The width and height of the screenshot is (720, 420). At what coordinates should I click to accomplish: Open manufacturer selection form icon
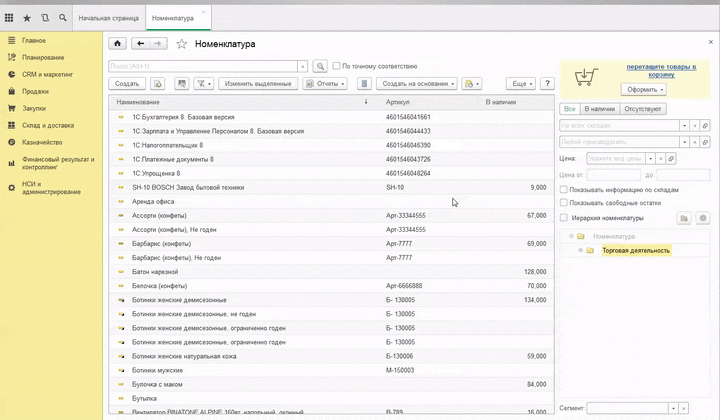point(705,142)
